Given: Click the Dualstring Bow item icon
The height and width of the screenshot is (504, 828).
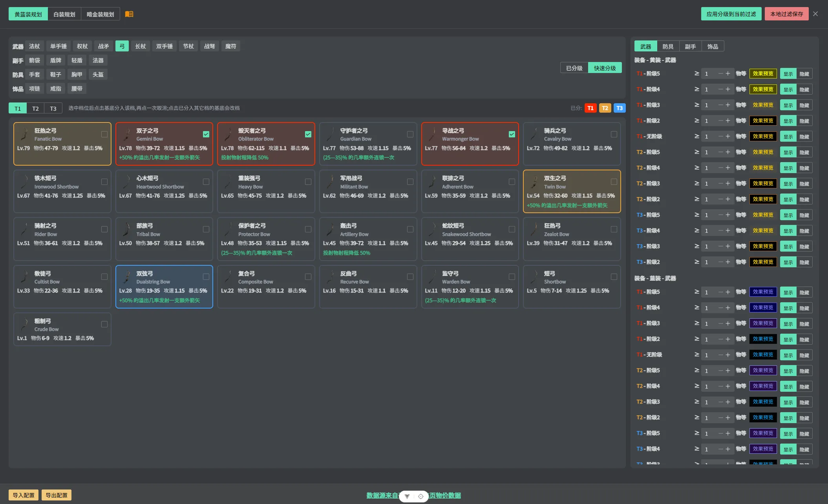Looking at the screenshot, I should click(127, 277).
